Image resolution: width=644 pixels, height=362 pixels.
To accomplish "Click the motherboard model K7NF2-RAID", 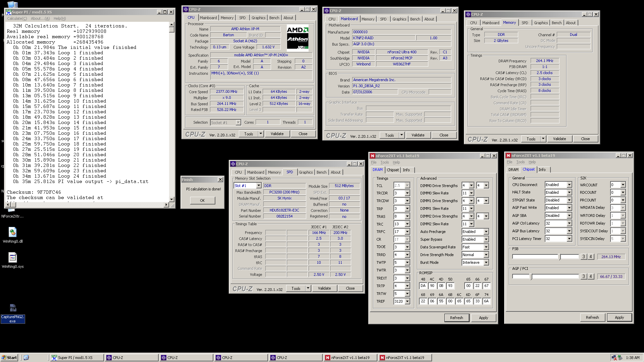I will pyautogui.click(x=384, y=38).
